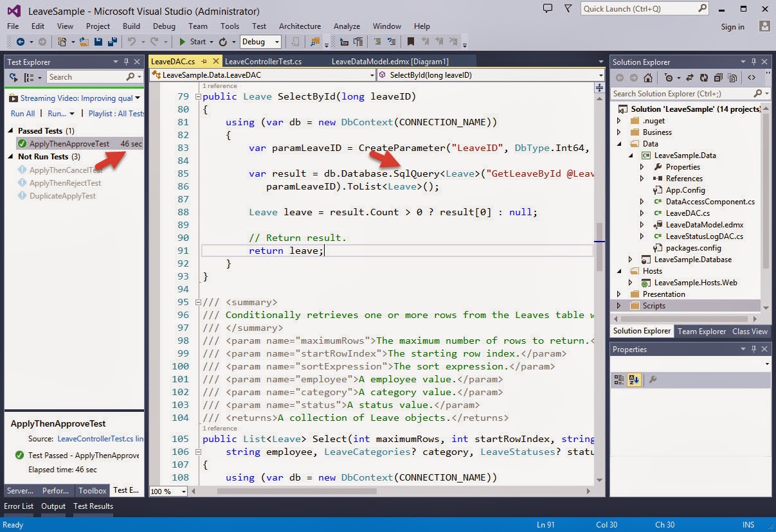Click the Open File folder icon
776x532 pixels.
point(84,42)
